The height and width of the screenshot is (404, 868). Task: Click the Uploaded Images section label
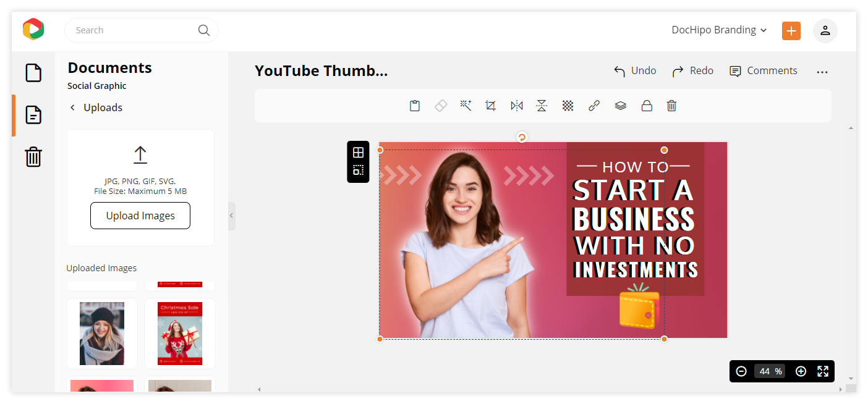[x=101, y=268]
